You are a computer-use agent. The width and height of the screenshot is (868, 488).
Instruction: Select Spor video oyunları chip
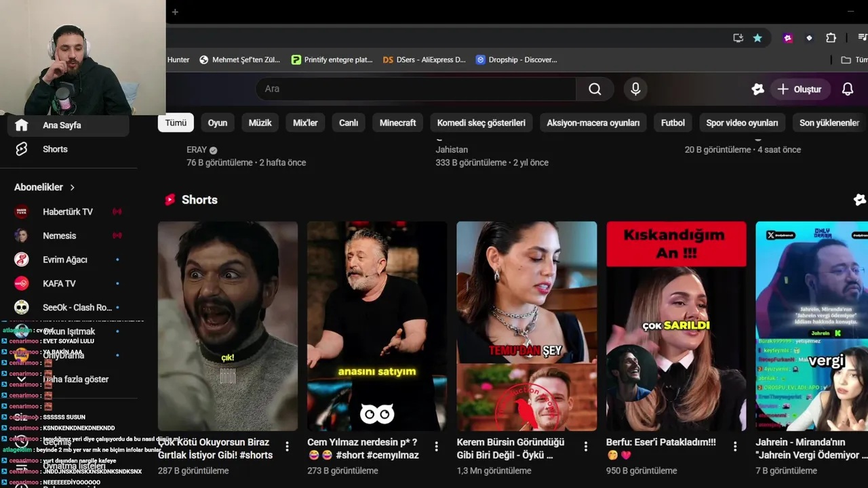[742, 123]
